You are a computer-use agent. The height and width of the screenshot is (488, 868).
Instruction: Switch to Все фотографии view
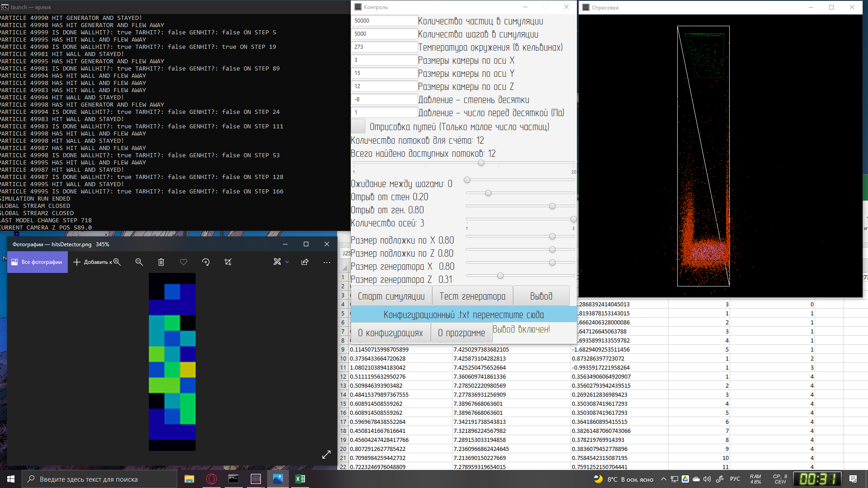tap(37, 262)
